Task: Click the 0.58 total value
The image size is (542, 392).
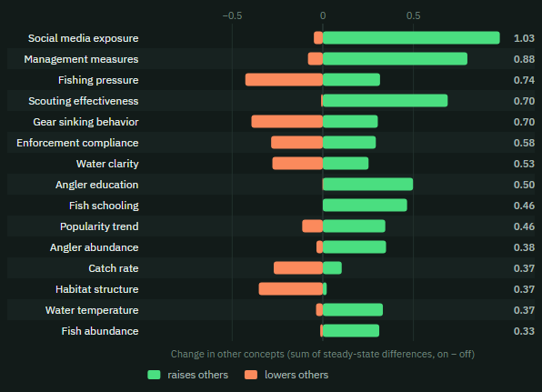Action: (x=524, y=143)
